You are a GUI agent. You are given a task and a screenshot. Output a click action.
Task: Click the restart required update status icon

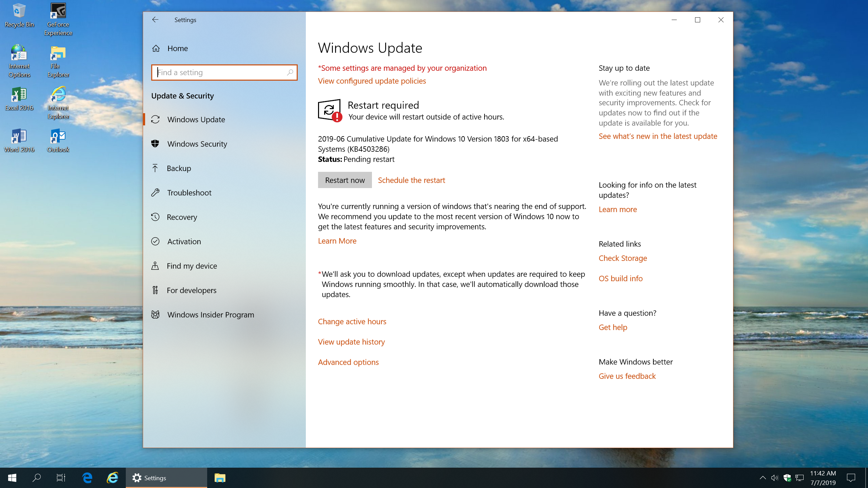[330, 110]
